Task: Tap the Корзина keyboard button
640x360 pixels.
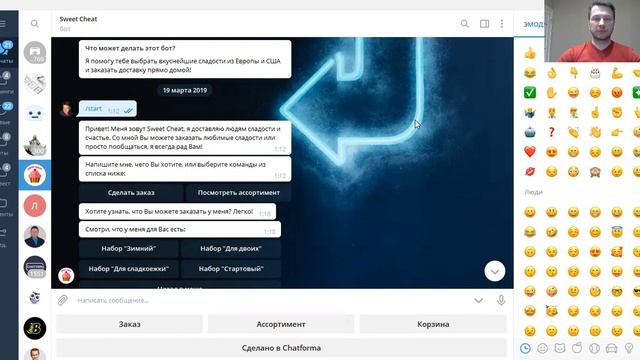Action: click(x=433, y=324)
